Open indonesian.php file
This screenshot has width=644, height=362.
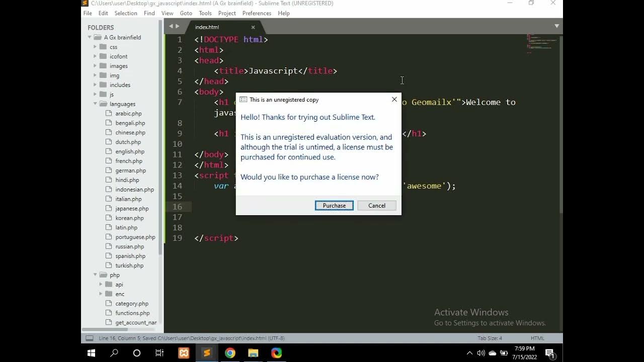tap(134, 190)
